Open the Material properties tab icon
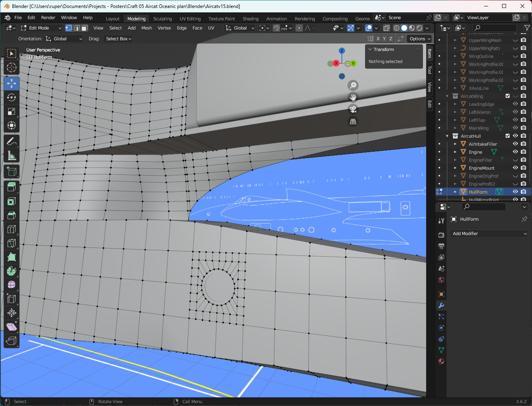This screenshot has width=532, height=406. 441,361
